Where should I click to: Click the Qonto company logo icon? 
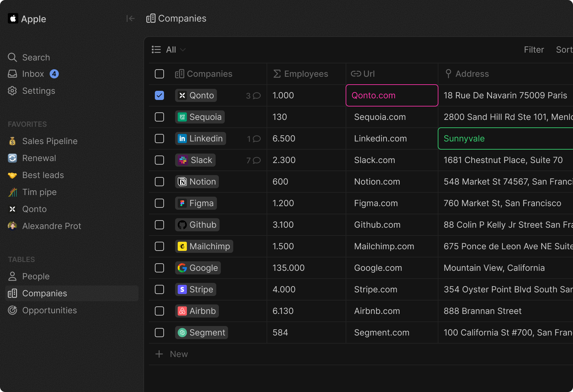[x=182, y=95]
